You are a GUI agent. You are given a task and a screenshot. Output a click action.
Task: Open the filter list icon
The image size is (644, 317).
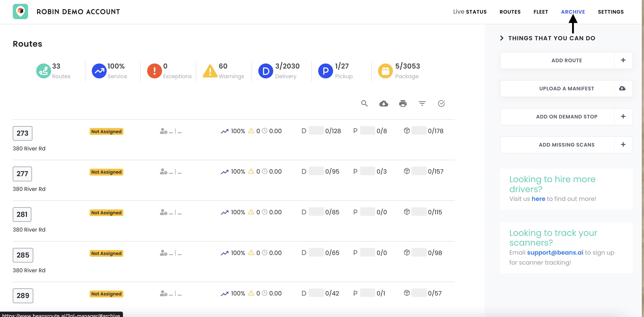[422, 103]
